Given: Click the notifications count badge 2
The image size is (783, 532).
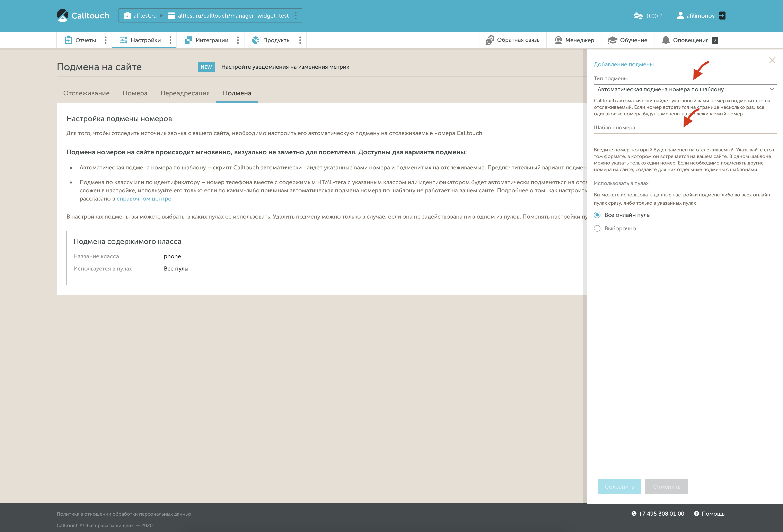Looking at the screenshot, I should 715,40.
